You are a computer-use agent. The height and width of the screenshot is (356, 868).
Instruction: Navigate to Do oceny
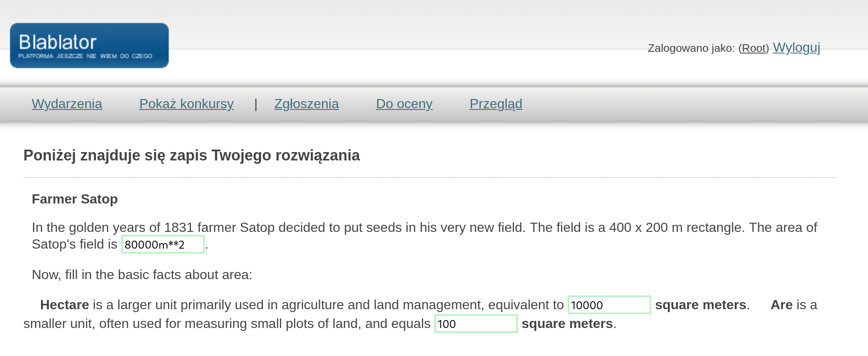(404, 104)
